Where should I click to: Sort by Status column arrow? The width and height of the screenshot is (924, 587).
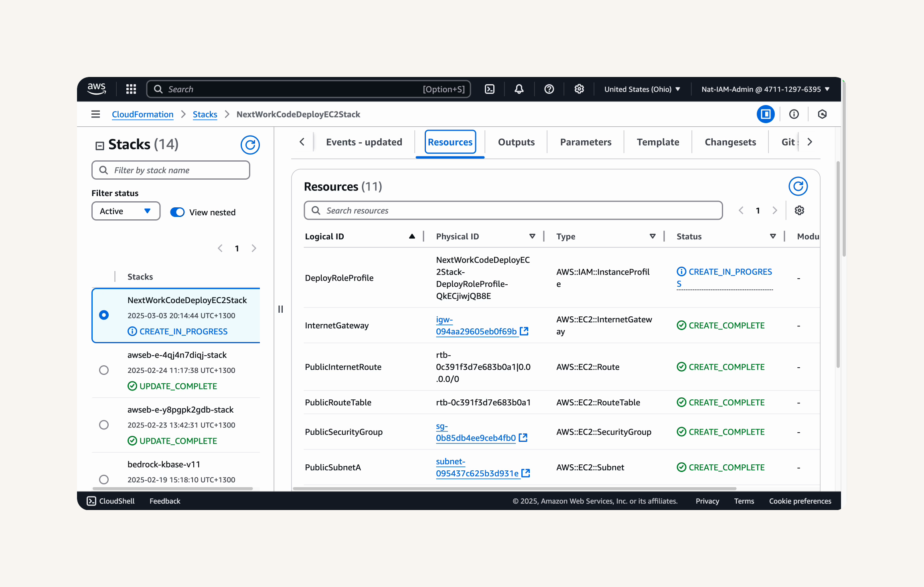[773, 237]
